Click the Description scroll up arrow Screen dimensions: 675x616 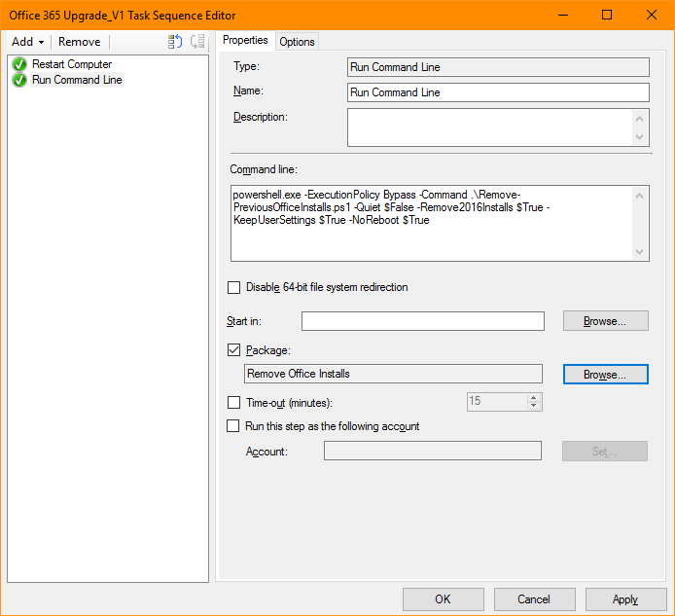639,119
